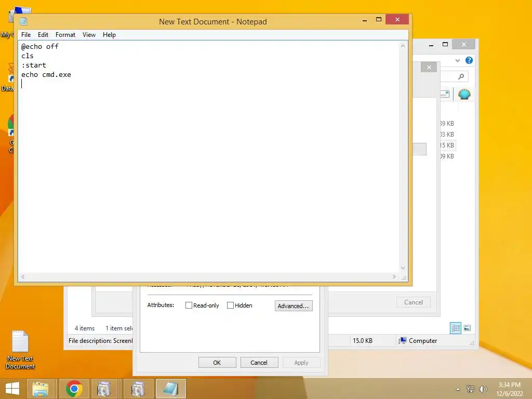The height and width of the screenshot is (399, 532).
Task: Minimize the Explorer window behind Notepad
Action: click(x=431, y=45)
